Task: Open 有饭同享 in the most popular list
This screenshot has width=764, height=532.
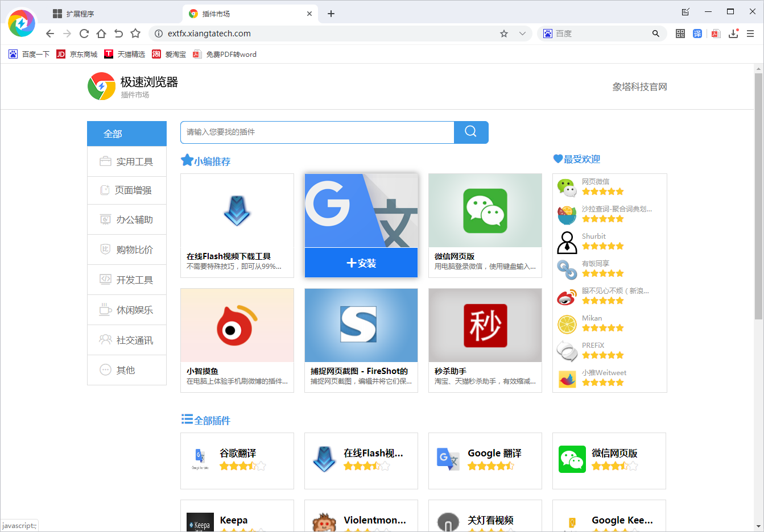Action: [x=609, y=269]
